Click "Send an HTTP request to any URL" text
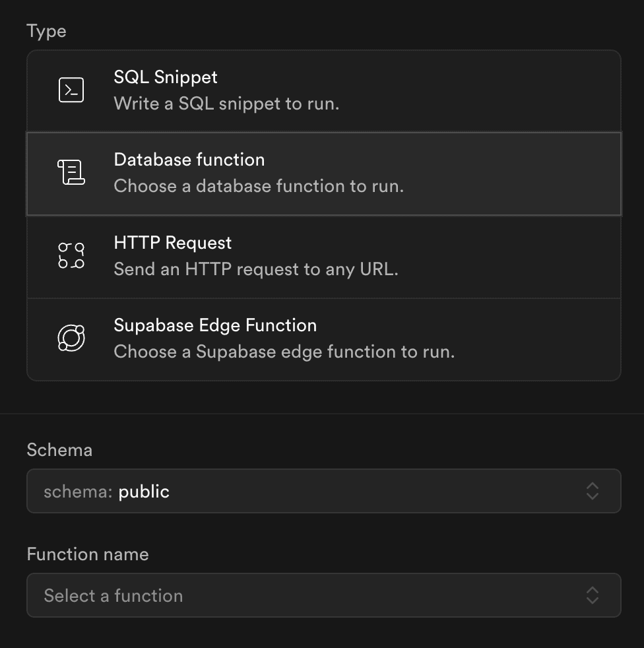 256,269
